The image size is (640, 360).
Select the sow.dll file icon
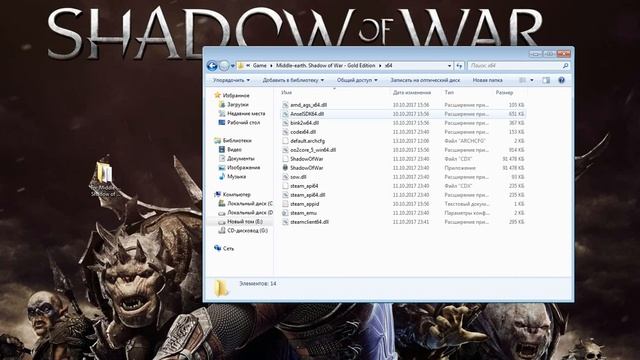(285, 177)
